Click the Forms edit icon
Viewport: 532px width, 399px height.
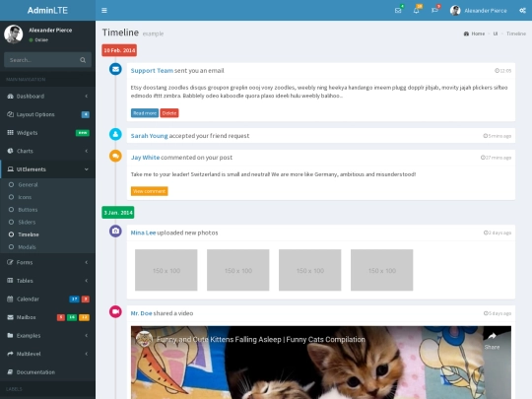pyautogui.click(x=10, y=262)
